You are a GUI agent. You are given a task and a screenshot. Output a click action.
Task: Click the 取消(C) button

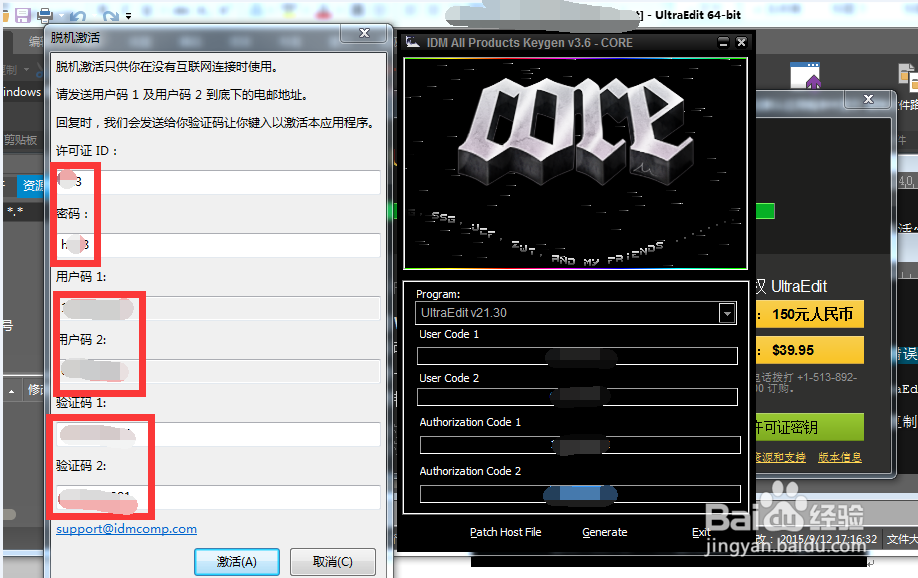pyautogui.click(x=333, y=562)
